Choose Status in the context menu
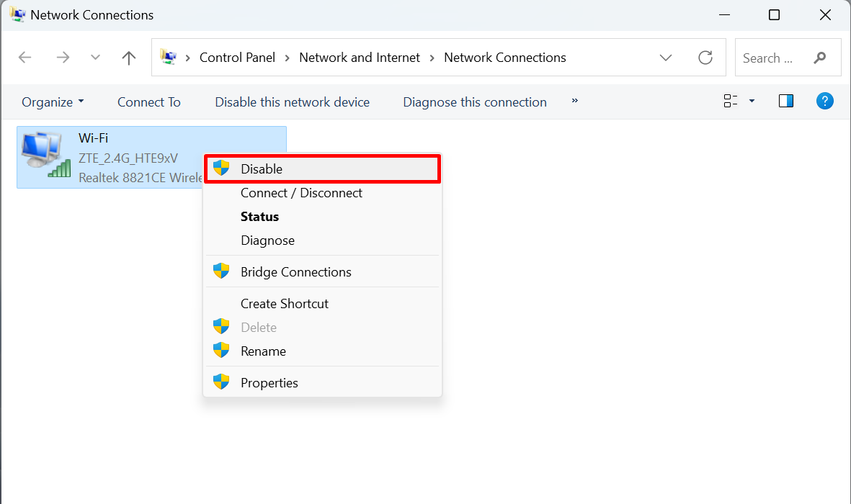Image resolution: width=851 pixels, height=504 pixels. pyautogui.click(x=259, y=216)
